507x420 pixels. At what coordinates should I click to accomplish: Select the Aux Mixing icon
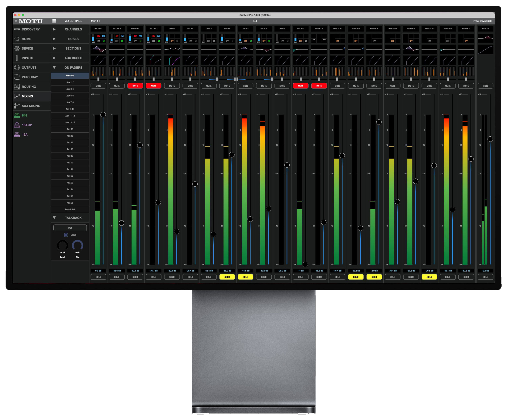(17, 106)
